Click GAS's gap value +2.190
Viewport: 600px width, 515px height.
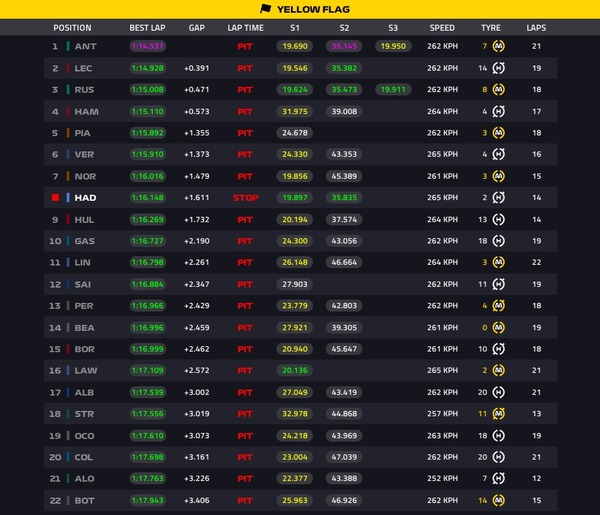(197, 241)
